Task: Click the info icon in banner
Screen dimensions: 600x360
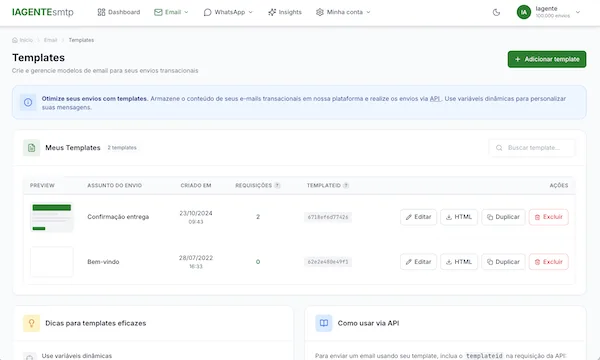Action: [28, 103]
